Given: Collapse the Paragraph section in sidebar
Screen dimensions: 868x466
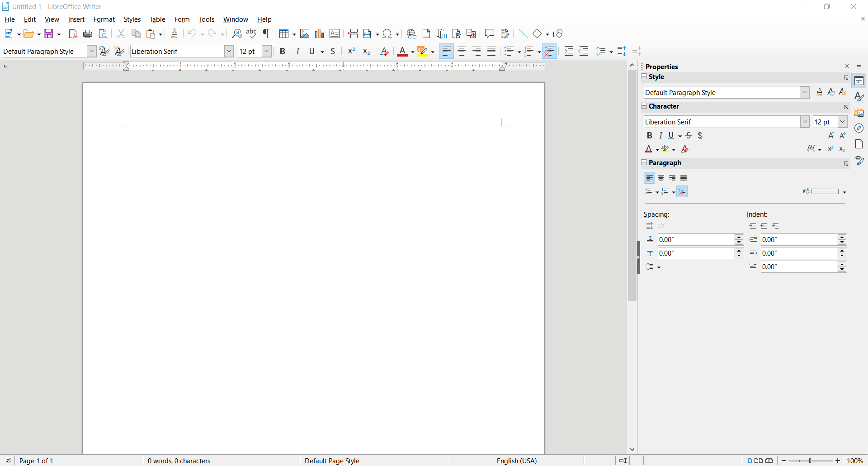Looking at the screenshot, I should click(645, 162).
